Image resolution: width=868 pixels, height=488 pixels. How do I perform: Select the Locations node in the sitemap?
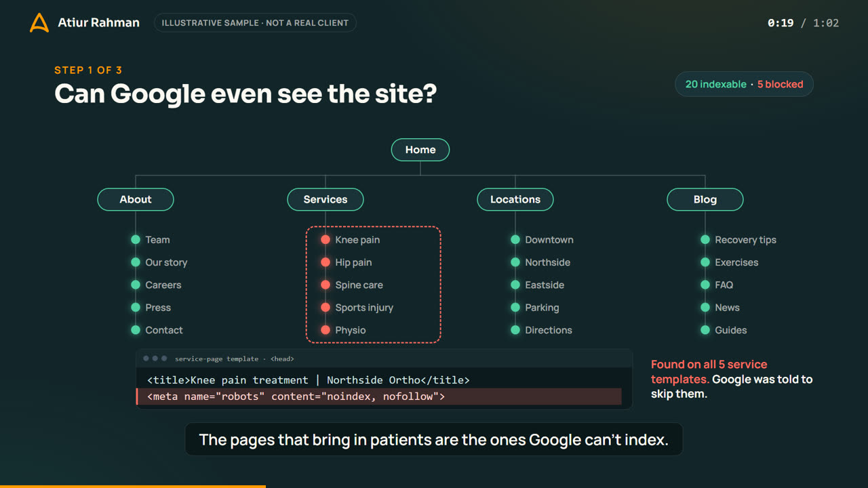click(515, 199)
